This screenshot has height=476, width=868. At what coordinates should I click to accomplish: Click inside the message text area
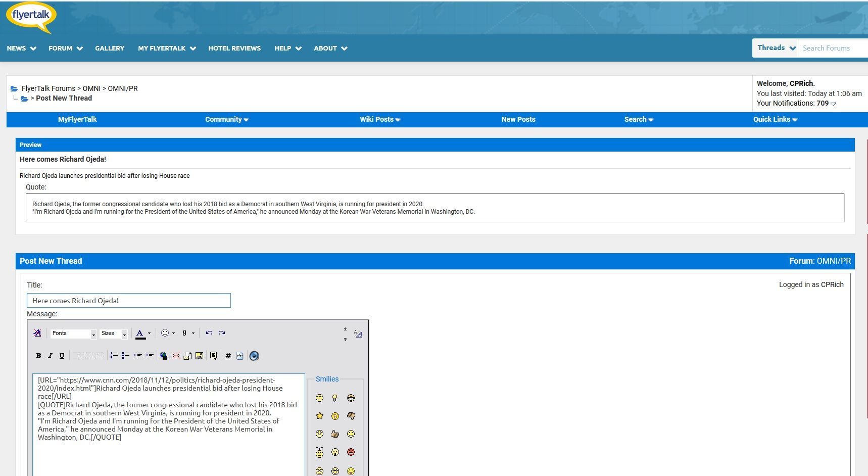169,424
